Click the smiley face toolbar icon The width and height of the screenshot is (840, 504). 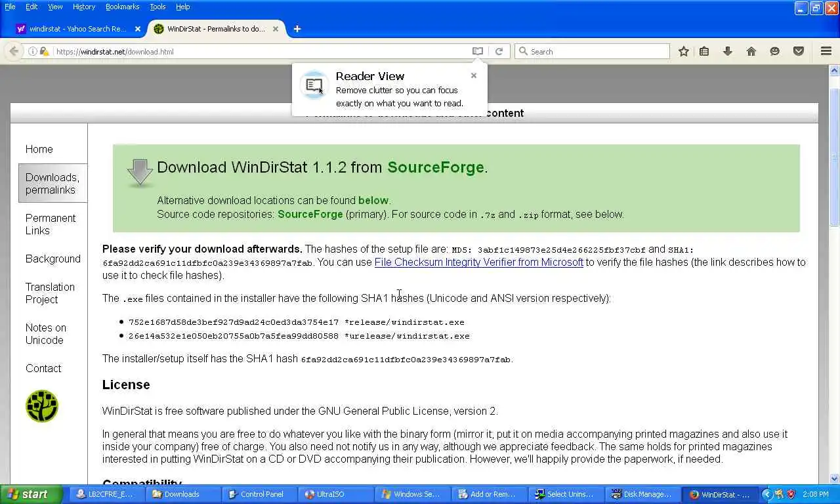(774, 51)
